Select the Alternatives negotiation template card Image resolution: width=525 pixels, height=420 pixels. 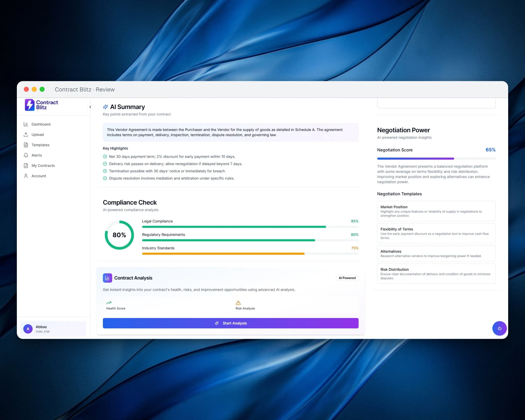(x=436, y=254)
